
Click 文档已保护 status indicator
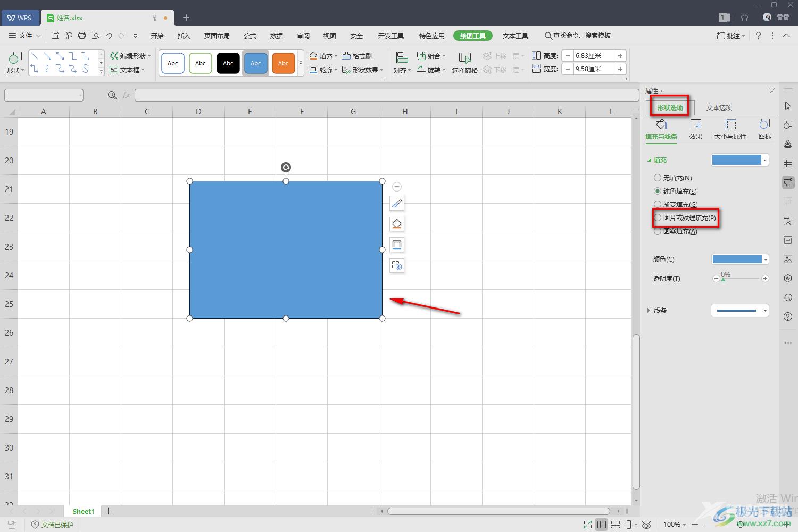(52, 525)
